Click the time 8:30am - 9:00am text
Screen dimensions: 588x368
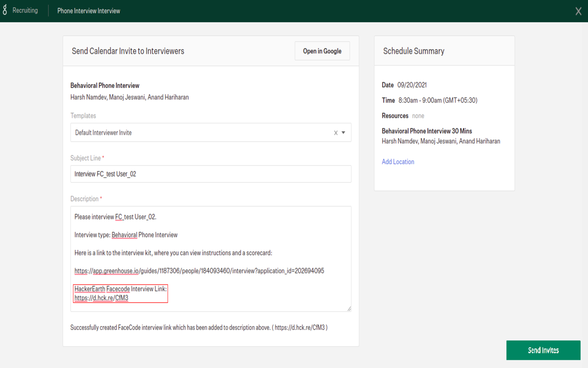[437, 100]
